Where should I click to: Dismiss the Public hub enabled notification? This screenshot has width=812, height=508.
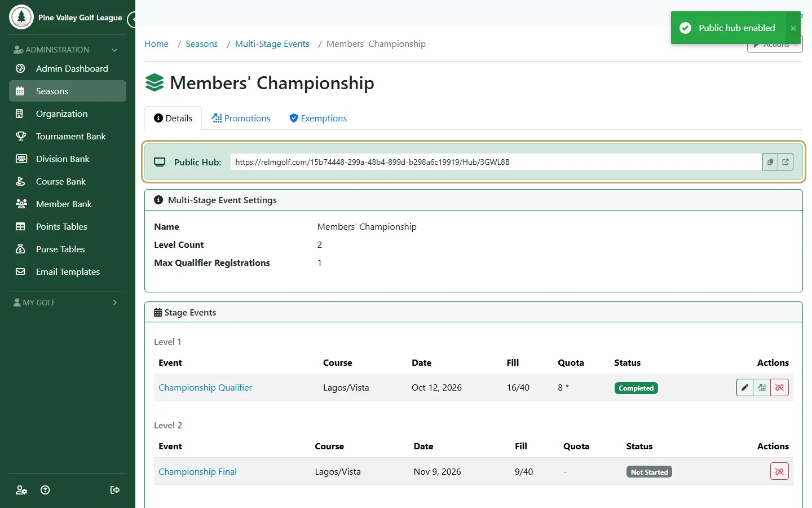(793, 28)
